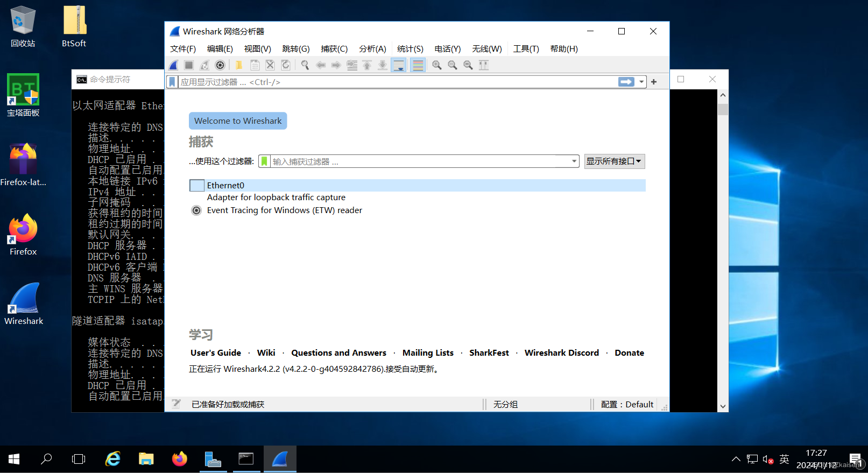Image resolution: width=868 pixels, height=473 pixels.
Task: Open 电话(Y) menu
Action: click(448, 49)
